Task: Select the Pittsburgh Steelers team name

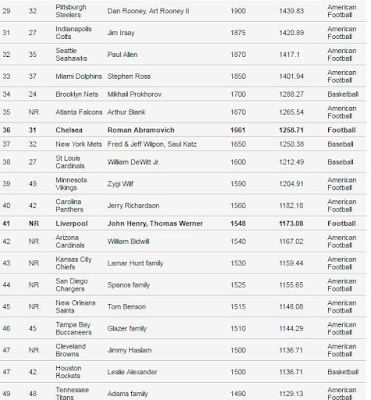Action: [71, 11]
